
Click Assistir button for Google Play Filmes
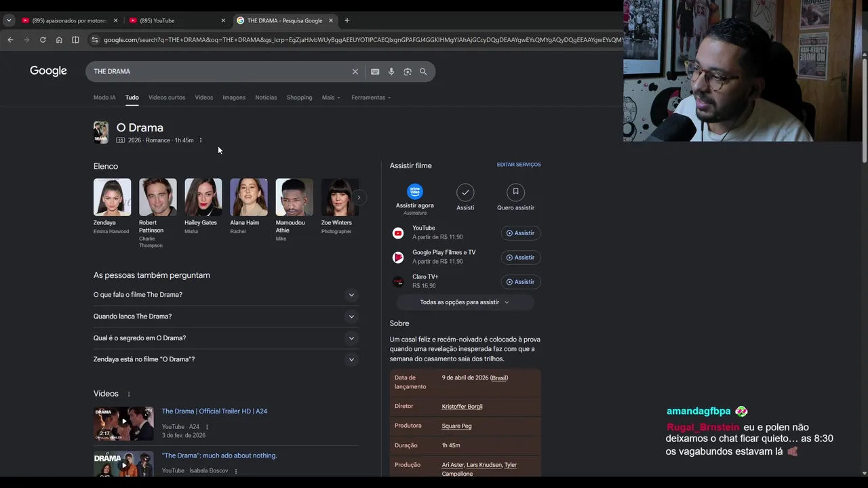pyautogui.click(x=521, y=258)
